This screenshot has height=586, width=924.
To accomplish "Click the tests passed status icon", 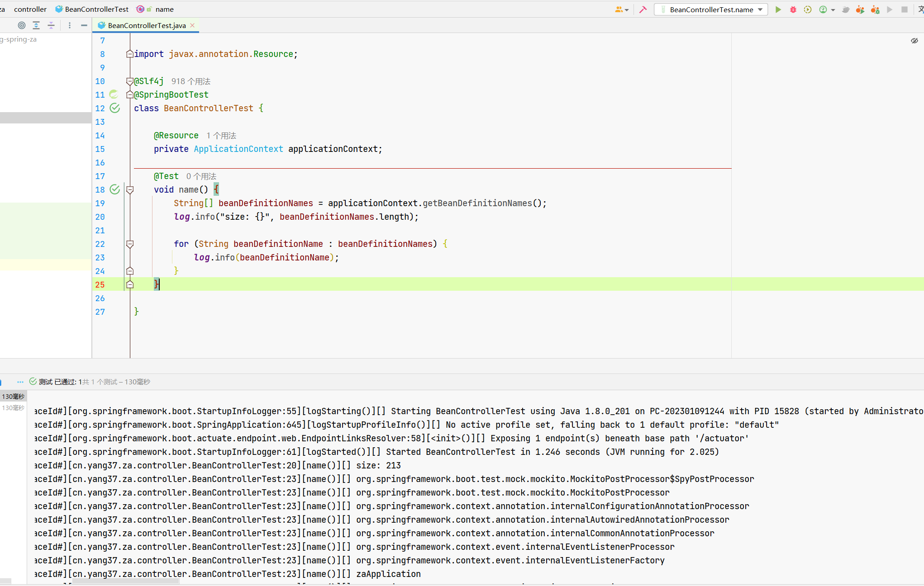I will coord(33,382).
